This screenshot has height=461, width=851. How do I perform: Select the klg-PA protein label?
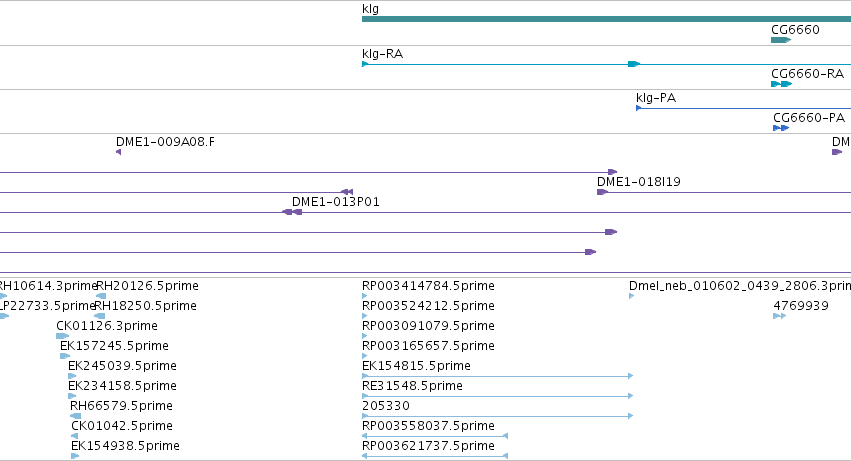[x=656, y=98]
